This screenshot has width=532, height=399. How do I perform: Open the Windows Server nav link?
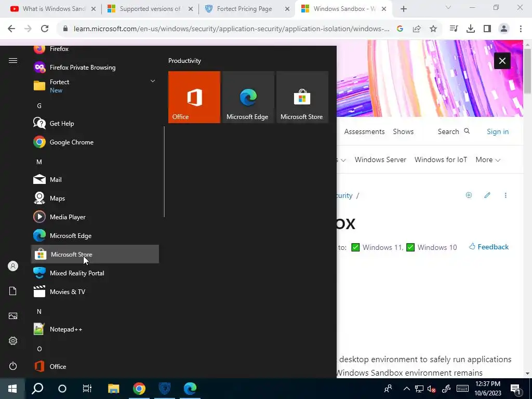(x=380, y=160)
